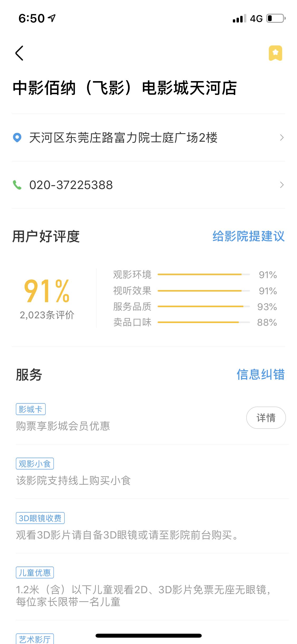Screen dimensions: 297x644
Task: Tap the cinema address text
Action: [x=123, y=138]
